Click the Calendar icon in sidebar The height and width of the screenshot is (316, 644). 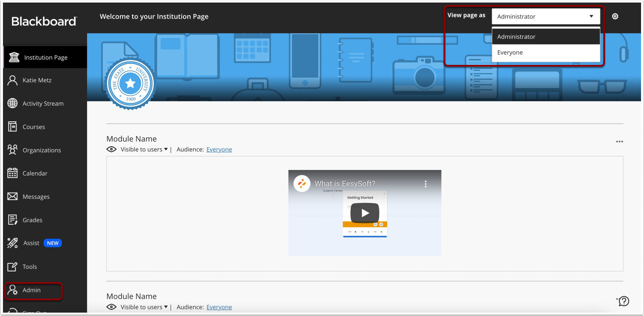point(13,173)
